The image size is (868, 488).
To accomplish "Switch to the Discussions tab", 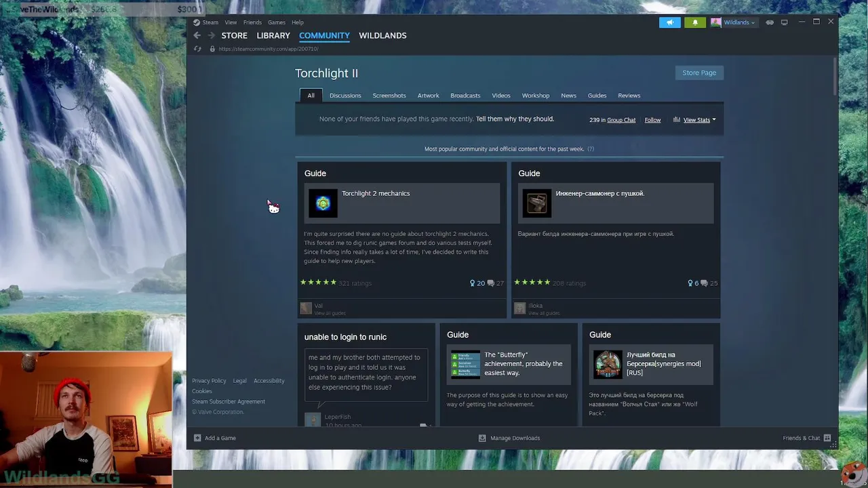I will (345, 96).
